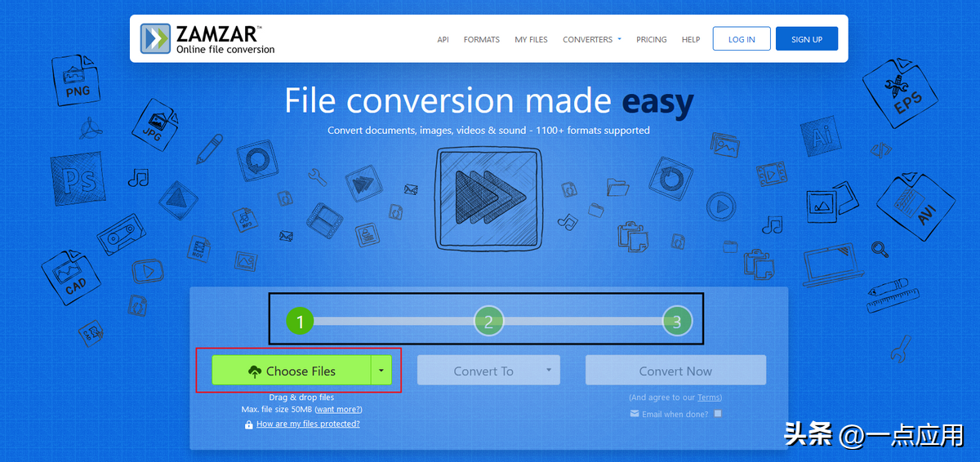This screenshot has width=980, height=462.
Task: Open the API page
Action: [x=443, y=39]
